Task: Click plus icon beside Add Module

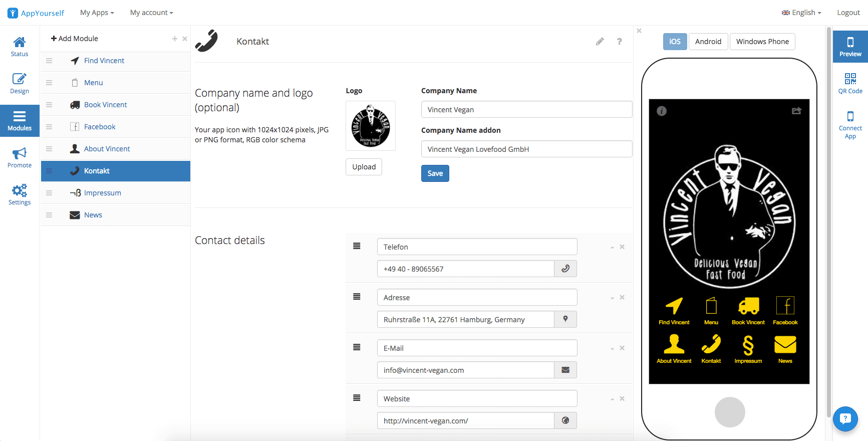Action: click(175, 39)
